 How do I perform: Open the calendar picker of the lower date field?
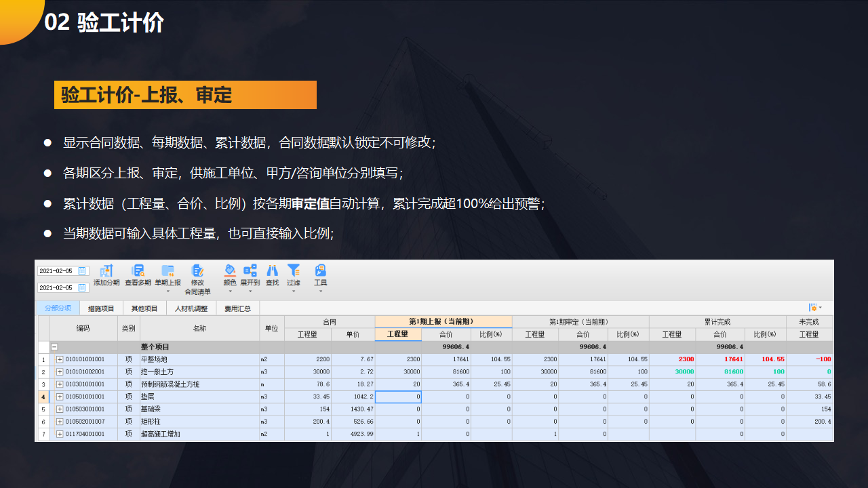pos(83,288)
